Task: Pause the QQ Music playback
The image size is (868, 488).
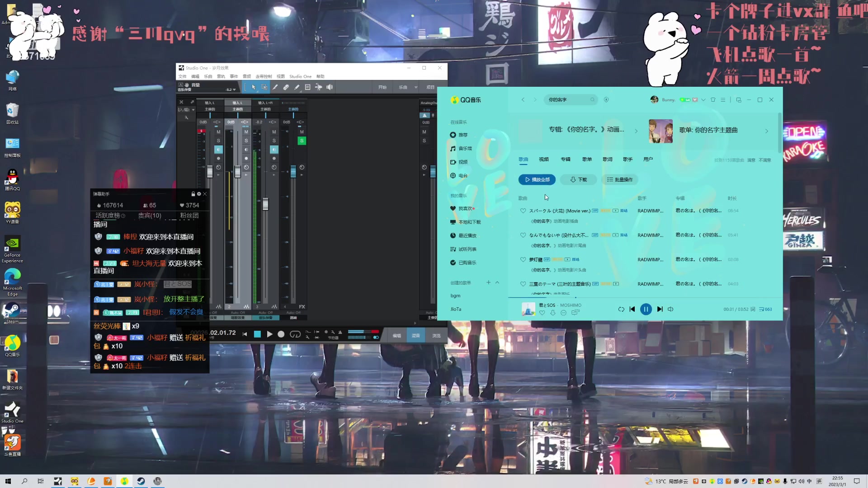Action: 646,309
